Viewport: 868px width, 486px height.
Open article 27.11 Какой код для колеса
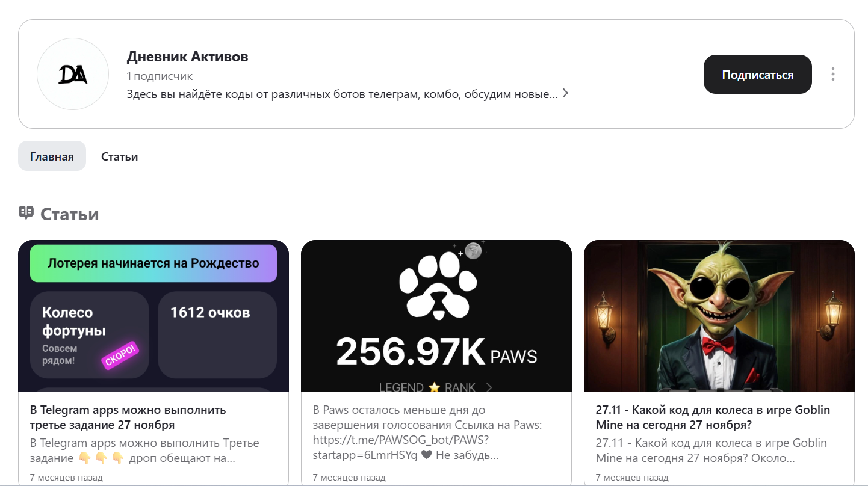click(x=713, y=417)
